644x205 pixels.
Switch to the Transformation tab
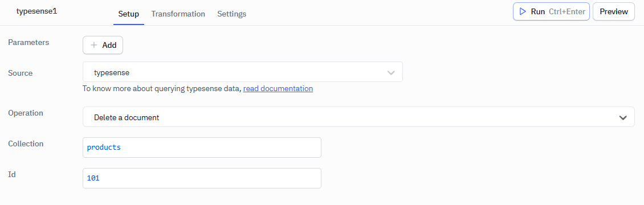point(178,14)
